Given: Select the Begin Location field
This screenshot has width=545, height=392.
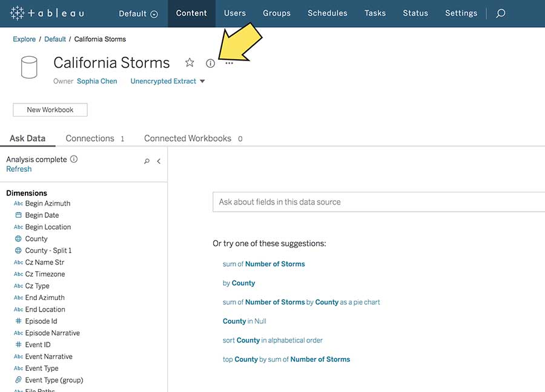Looking at the screenshot, I should [x=48, y=227].
